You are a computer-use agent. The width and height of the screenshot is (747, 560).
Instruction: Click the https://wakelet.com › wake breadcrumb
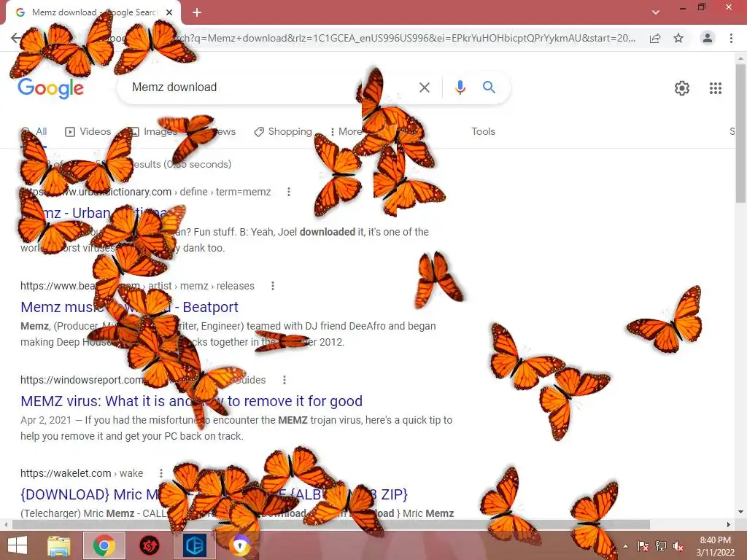(82, 473)
